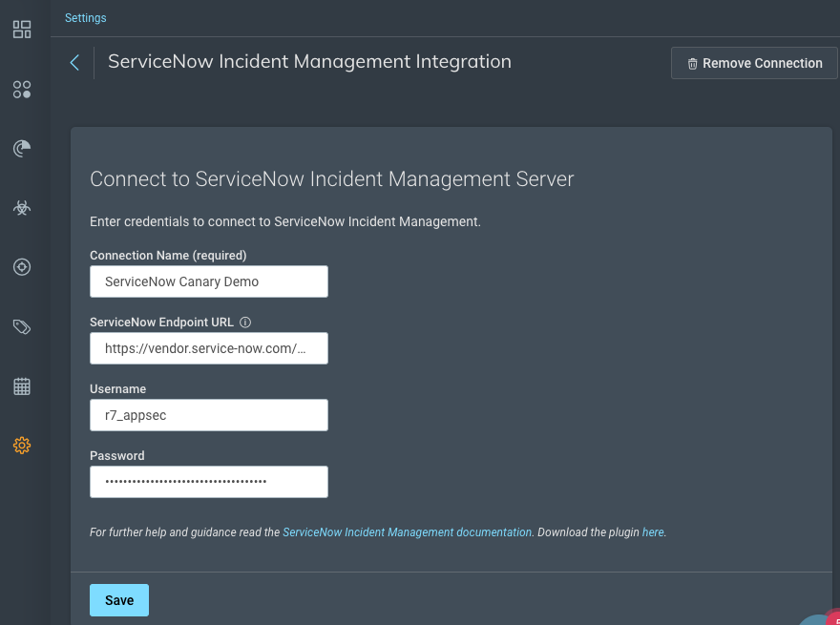Click the Remove Connection button
The height and width of the screenshot is (625, 840).
tap(754, 63)
